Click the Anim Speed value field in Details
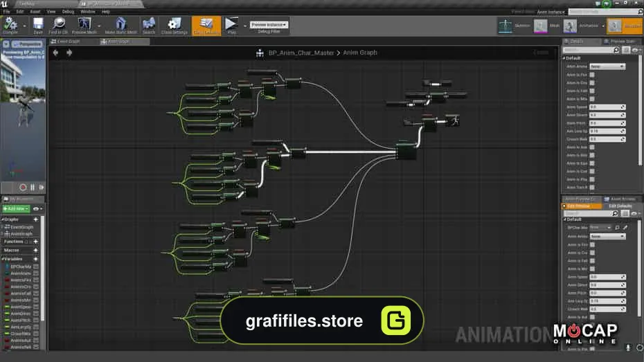 607,107
